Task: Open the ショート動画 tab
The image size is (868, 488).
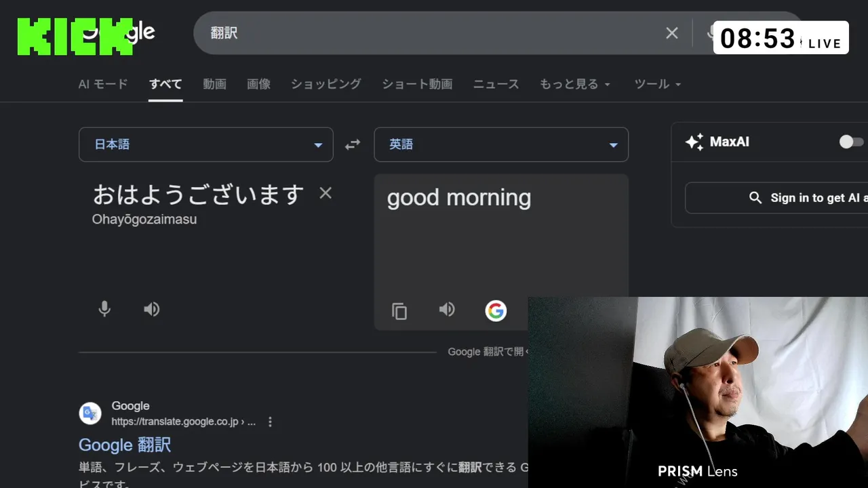Action: tap(417, 84)
